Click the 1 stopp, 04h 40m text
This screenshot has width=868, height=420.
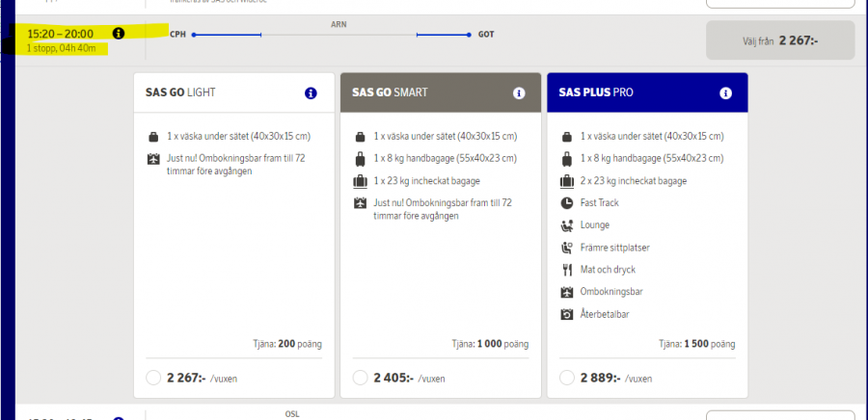click(62, 48)
